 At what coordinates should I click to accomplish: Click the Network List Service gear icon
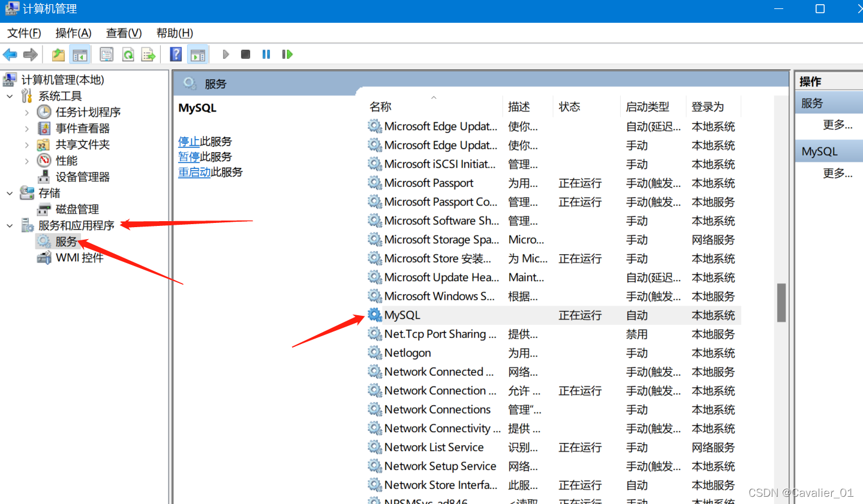[x=375, y=447]
